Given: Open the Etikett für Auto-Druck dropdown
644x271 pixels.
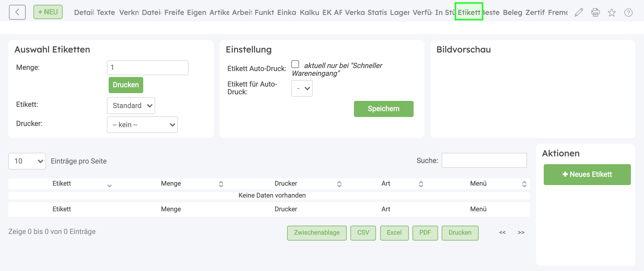Looking at the screenshot, I should click(x=302, y=88).
